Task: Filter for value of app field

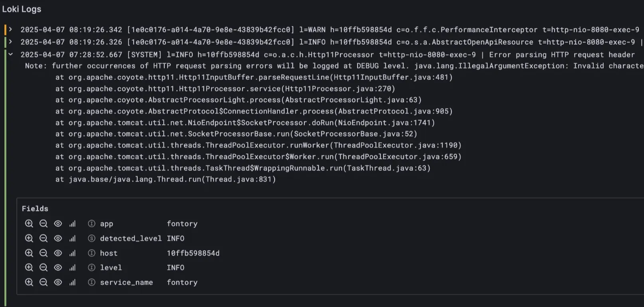Action: (x=29, y=224)
